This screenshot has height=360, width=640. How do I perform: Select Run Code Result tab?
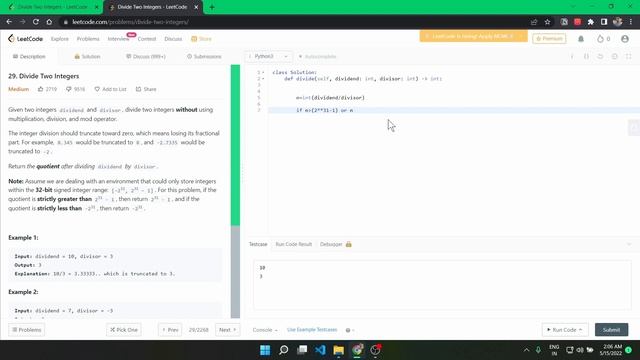(293, 244)
